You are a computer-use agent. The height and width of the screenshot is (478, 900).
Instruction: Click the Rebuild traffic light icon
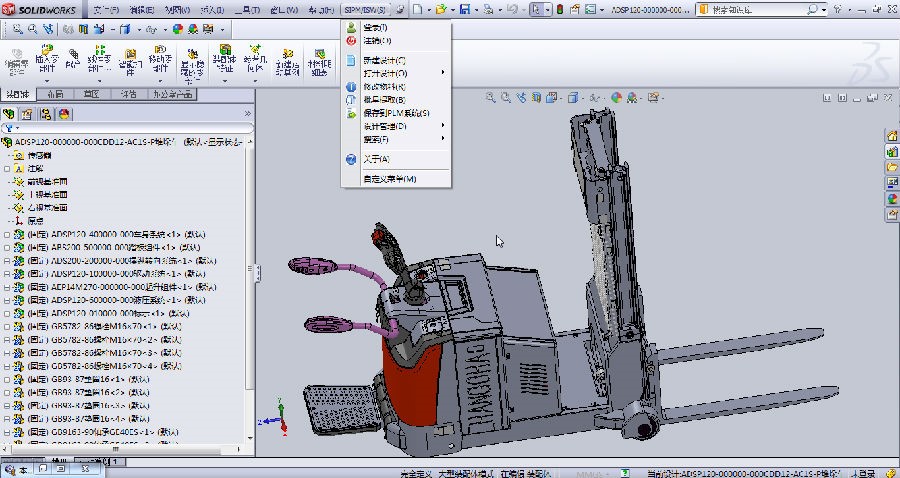(x=560, y=9)
